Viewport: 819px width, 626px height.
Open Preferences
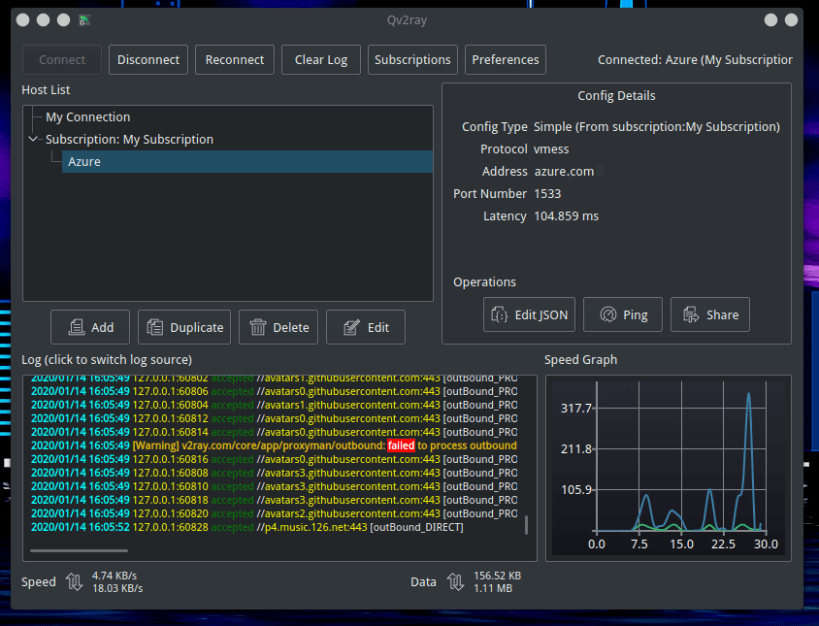tap(505, 60)
